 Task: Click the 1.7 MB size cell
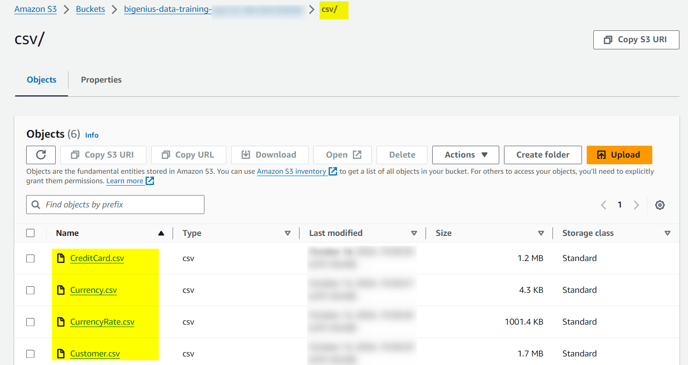click(x=530, y=354)
